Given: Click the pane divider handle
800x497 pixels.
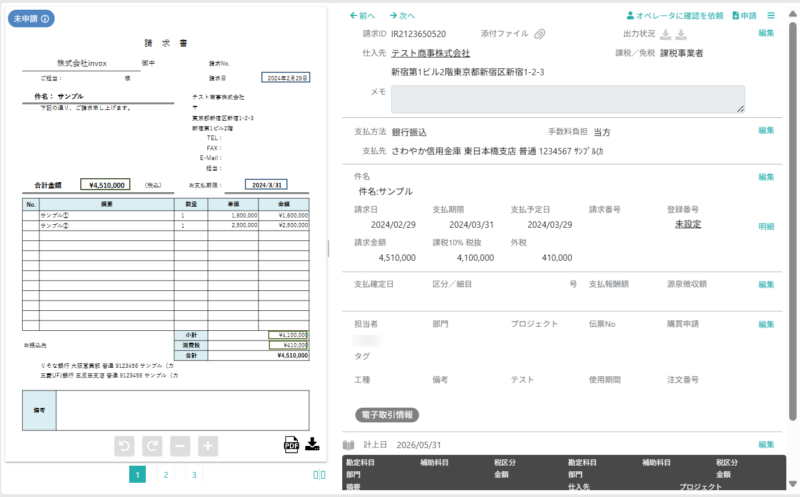Looking at the screenshot, I should (x=329, y=249).
